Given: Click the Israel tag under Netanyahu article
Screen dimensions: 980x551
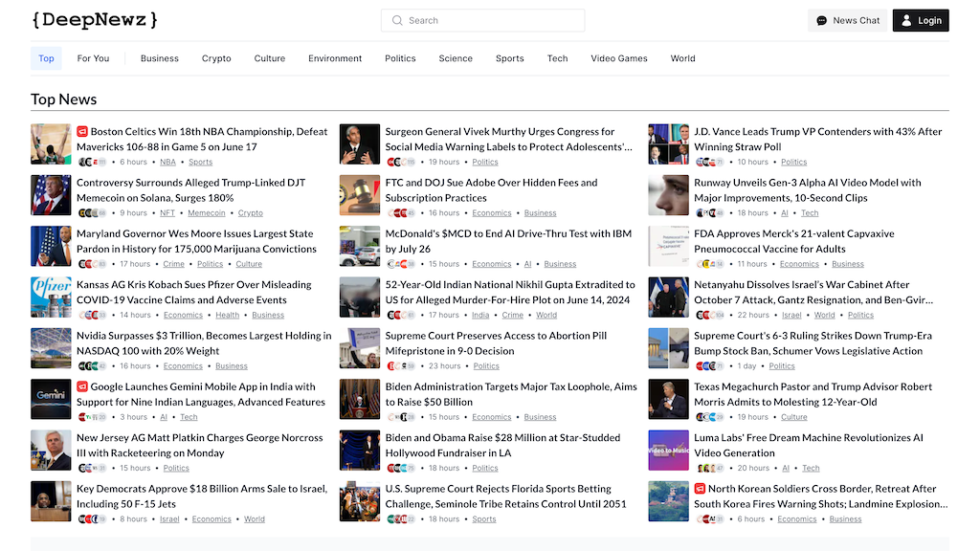Looking at the screenshot, I should coord(791,316).
